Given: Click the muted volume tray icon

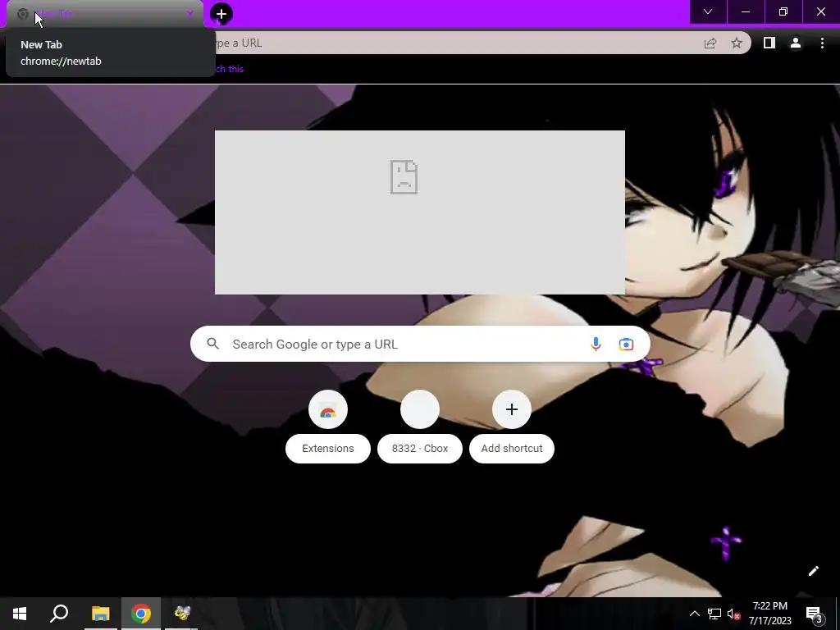Looking at the screenshot, I should click(733, 614).
